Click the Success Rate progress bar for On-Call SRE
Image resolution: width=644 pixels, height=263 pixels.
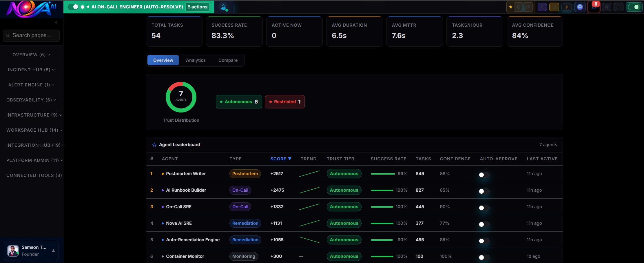click(382, 207)
